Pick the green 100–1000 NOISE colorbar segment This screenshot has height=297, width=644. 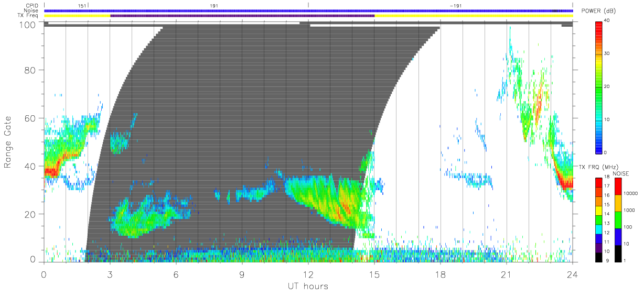tap(618, 220)
